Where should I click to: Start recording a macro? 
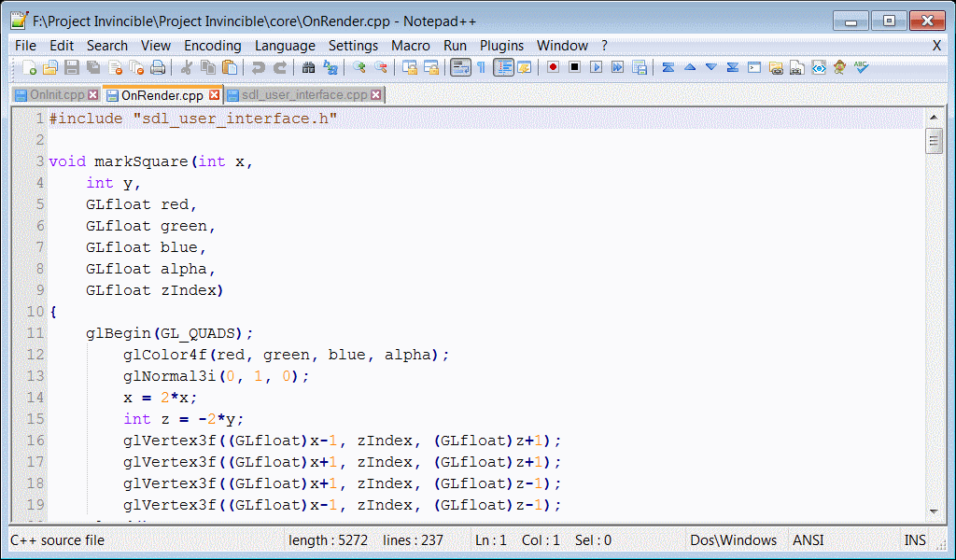[x=553, y=67]
